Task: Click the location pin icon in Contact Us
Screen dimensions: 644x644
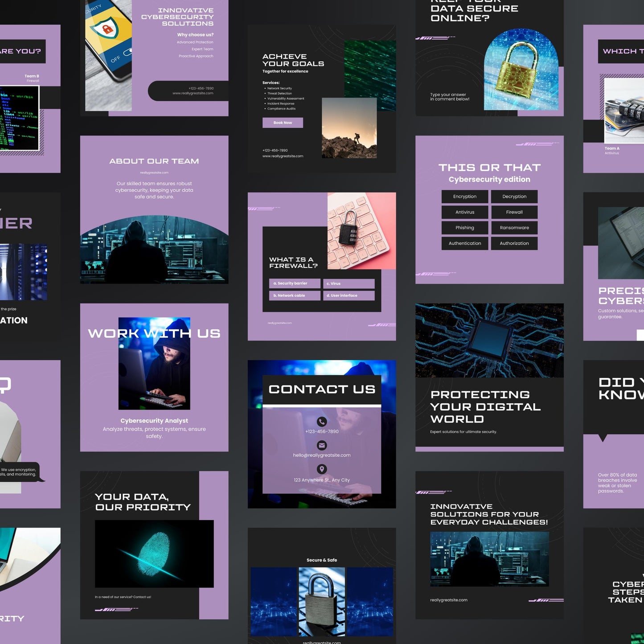Action: point(322,468)
